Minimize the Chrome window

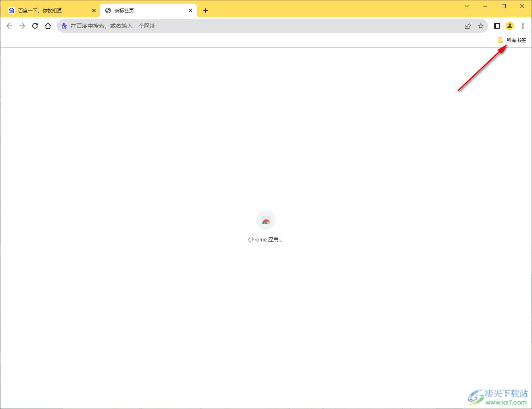pos(485,6)
